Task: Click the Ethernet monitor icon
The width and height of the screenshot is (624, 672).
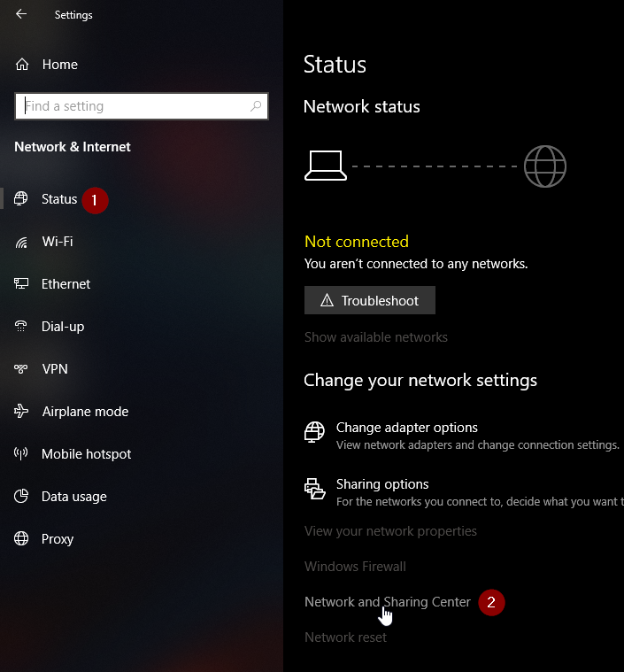Action: tap(21, 283)
